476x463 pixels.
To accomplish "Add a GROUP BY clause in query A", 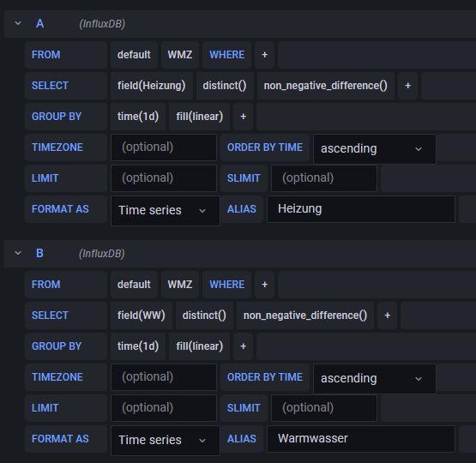I will point(244,117).
